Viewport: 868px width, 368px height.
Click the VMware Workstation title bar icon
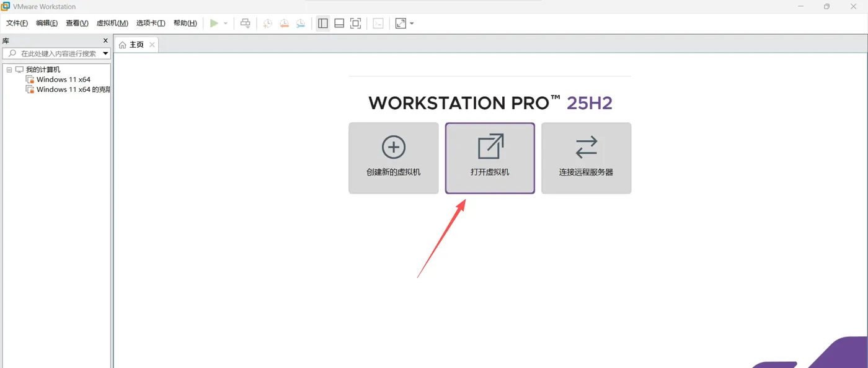pyautogui.click(x=5, y=6)
